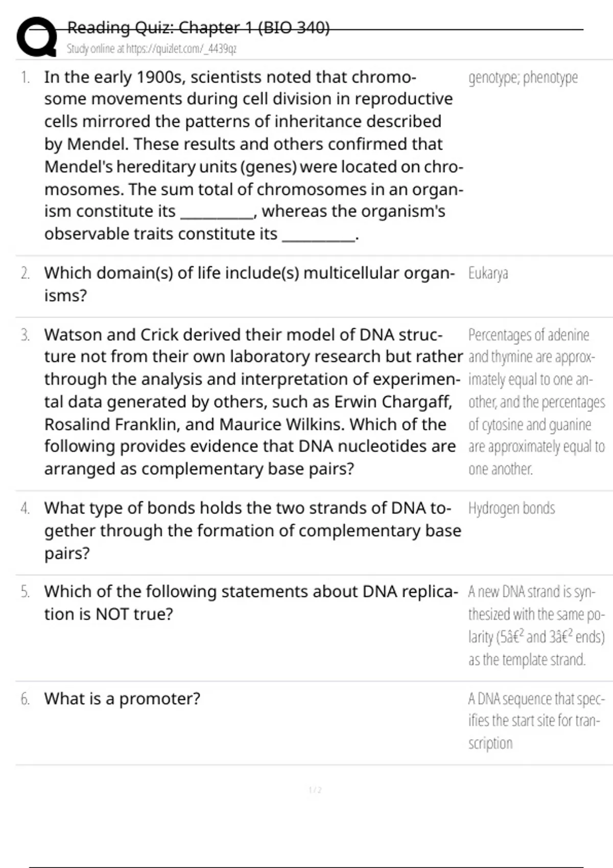Screen dimensions: 613x868
Task: Select the answer about new DNA strand polarity
Action: [536, 625]
